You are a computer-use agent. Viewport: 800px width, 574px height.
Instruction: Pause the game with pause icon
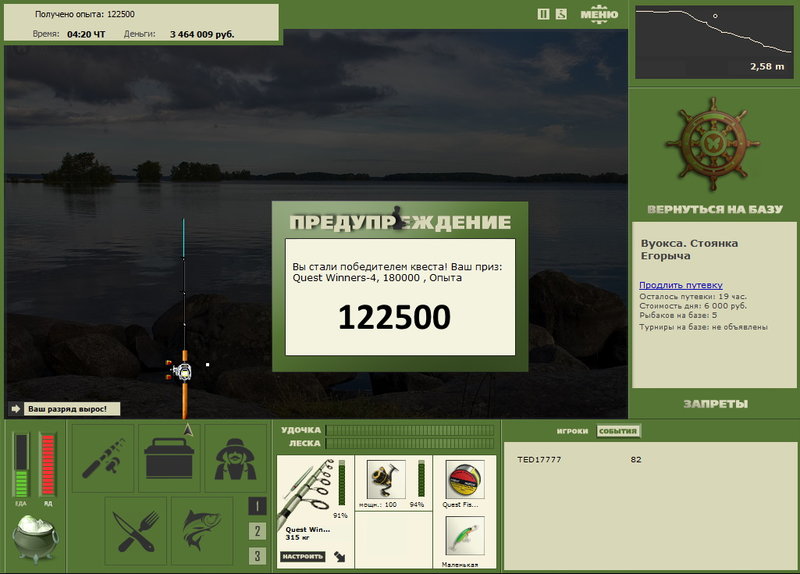click(x=544, y=14)
